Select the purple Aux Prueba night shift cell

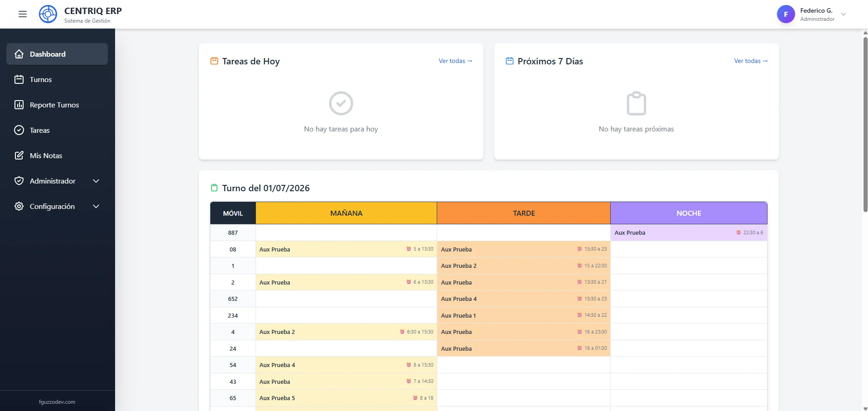click(x=689, y=232)
